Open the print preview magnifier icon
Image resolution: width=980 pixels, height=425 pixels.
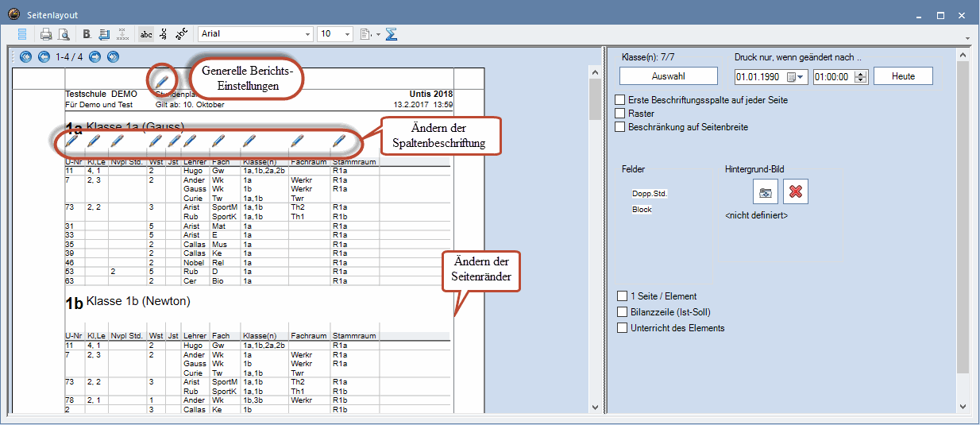click(63, 34)
